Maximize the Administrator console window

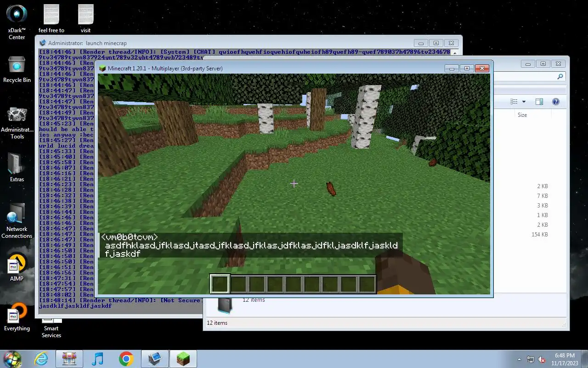[x=436, y=43]
